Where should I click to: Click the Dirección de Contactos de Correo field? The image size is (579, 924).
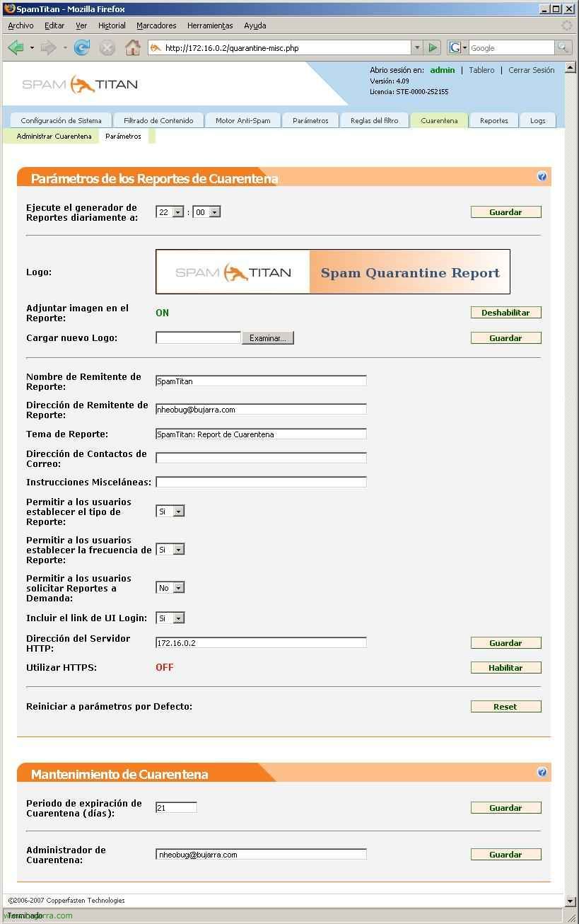pyautogui.click(x=261, y=458)
